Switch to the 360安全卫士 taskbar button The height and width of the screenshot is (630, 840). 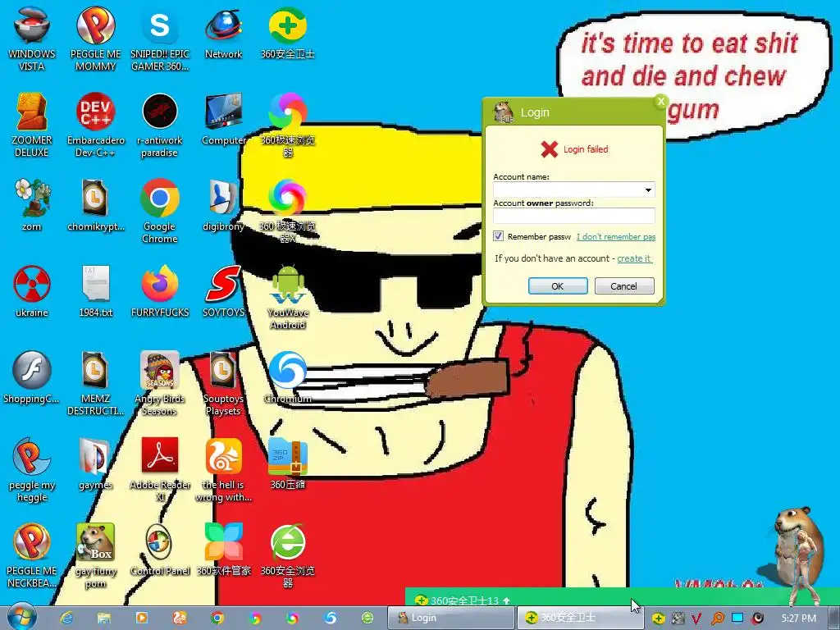coord(580,618)
